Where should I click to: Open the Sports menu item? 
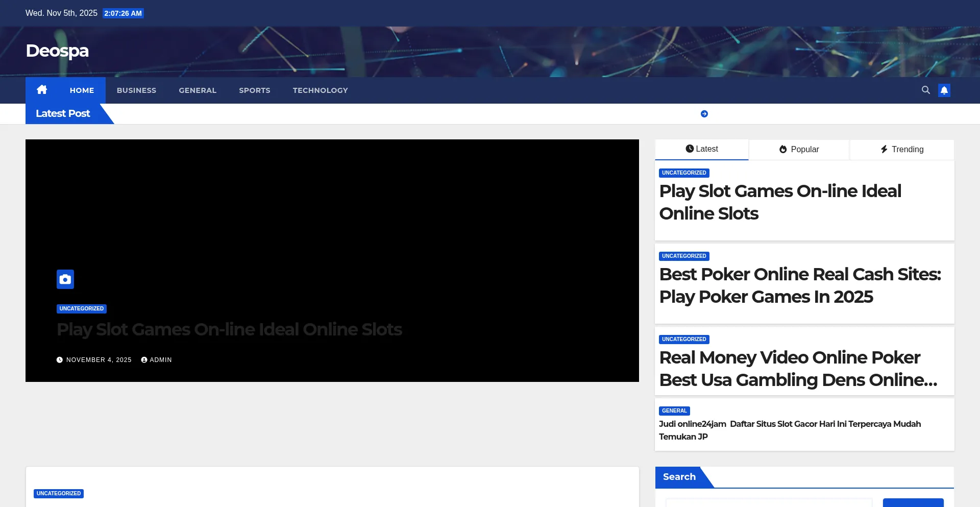tap(254, 90)
